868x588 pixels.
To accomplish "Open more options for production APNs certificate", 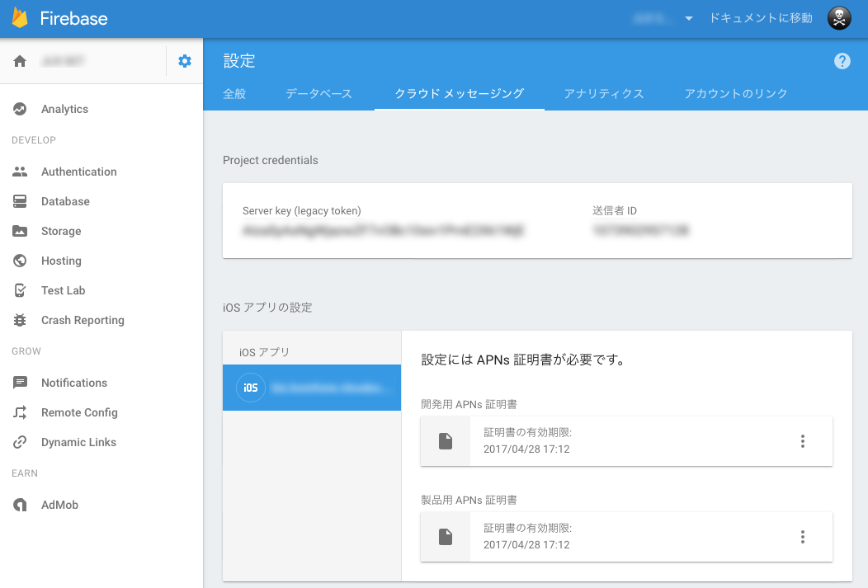I will coord(803,537).
